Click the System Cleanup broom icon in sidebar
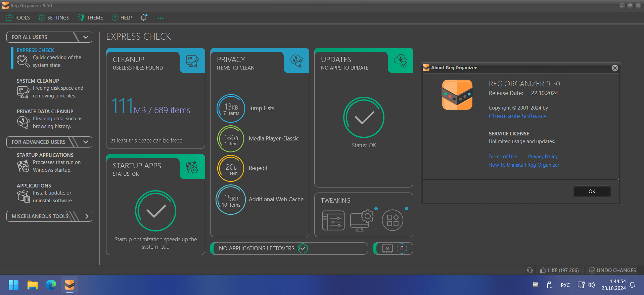 click(23, 92)
